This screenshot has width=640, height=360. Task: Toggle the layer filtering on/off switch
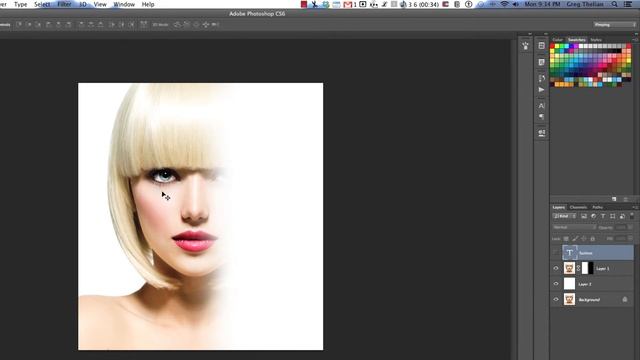632,215
